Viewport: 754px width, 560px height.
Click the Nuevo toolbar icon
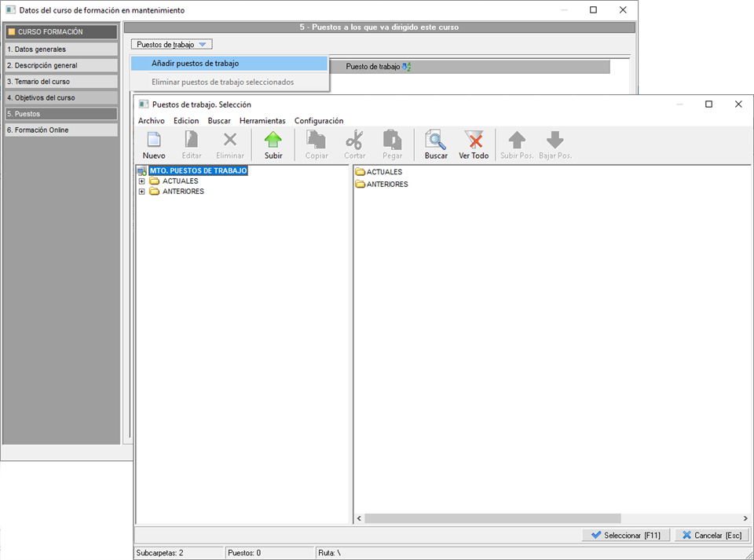(x=154, y=141)
